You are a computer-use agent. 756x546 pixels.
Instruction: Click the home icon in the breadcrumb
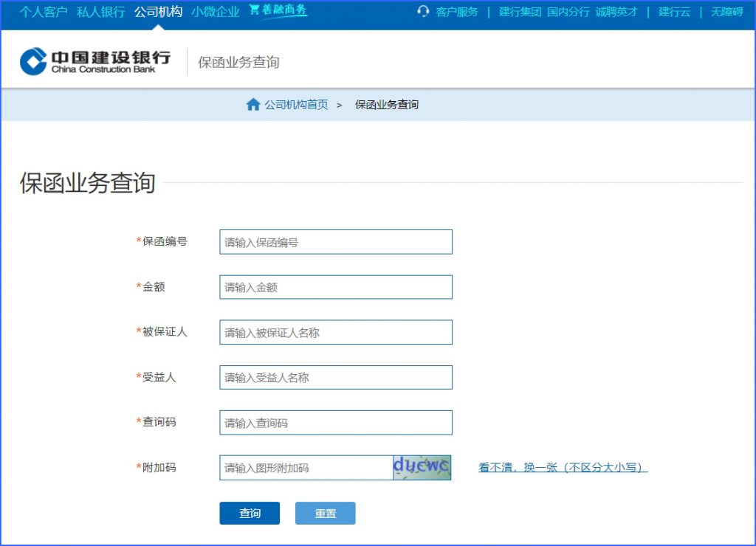click(255, 104)
